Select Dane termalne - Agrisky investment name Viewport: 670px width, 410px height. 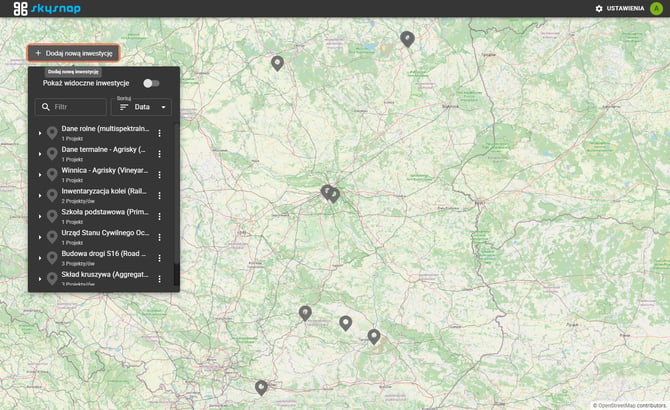coord(103,149)
